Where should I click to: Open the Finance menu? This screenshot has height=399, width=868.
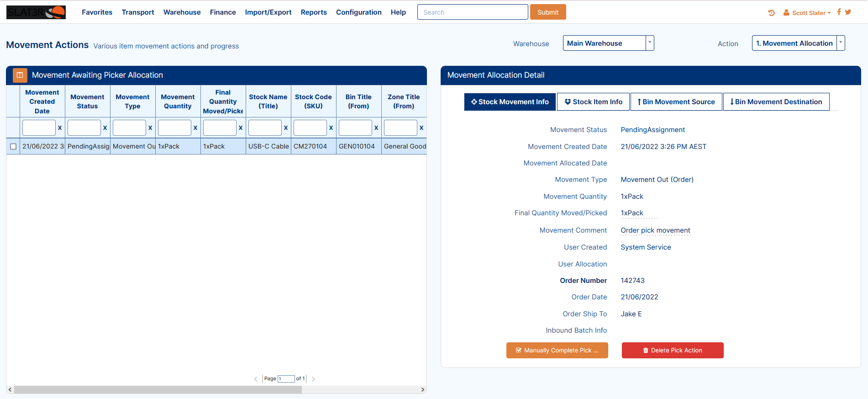(223, 12)
